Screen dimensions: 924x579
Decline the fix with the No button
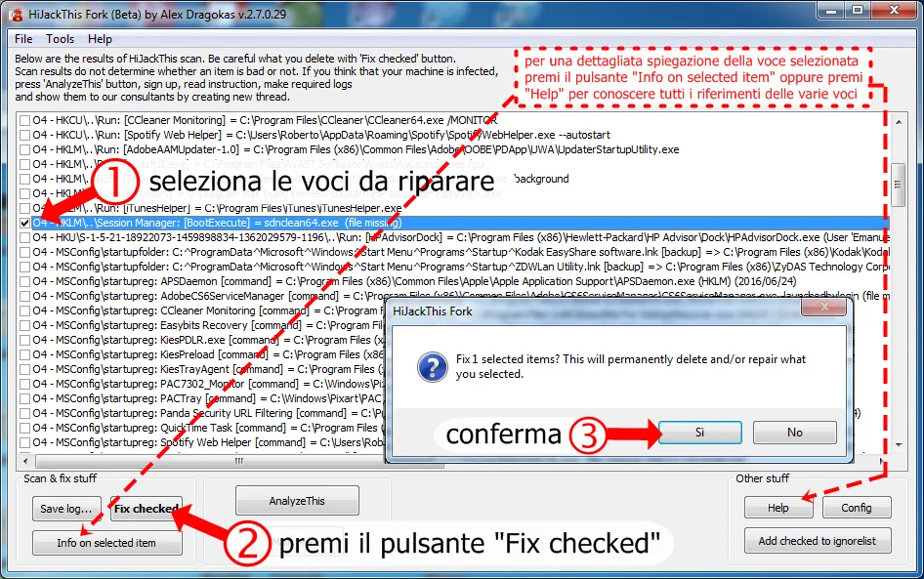point(794,433)
